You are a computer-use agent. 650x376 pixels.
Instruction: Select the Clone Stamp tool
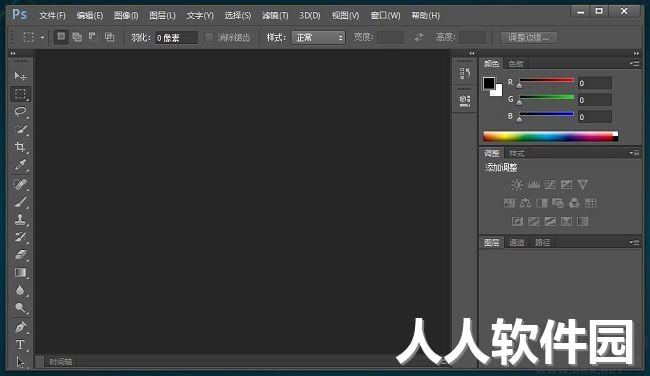click(x=20, y=219)
